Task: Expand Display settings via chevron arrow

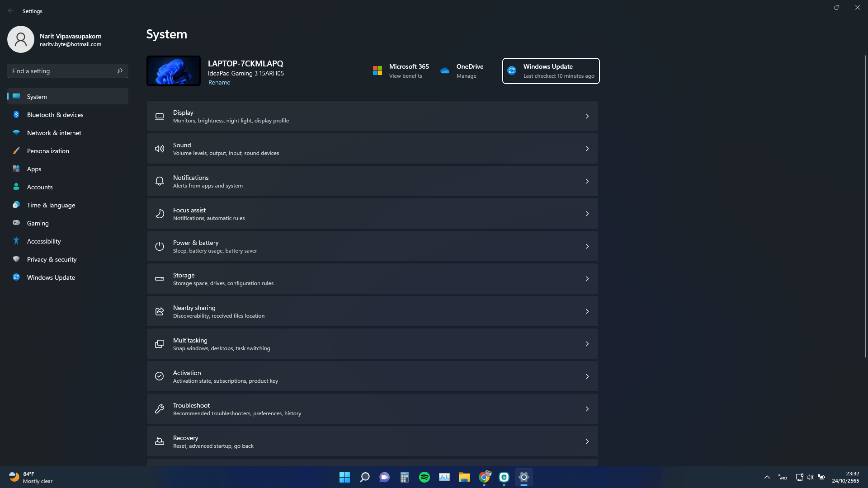Action: coord(587,116)
